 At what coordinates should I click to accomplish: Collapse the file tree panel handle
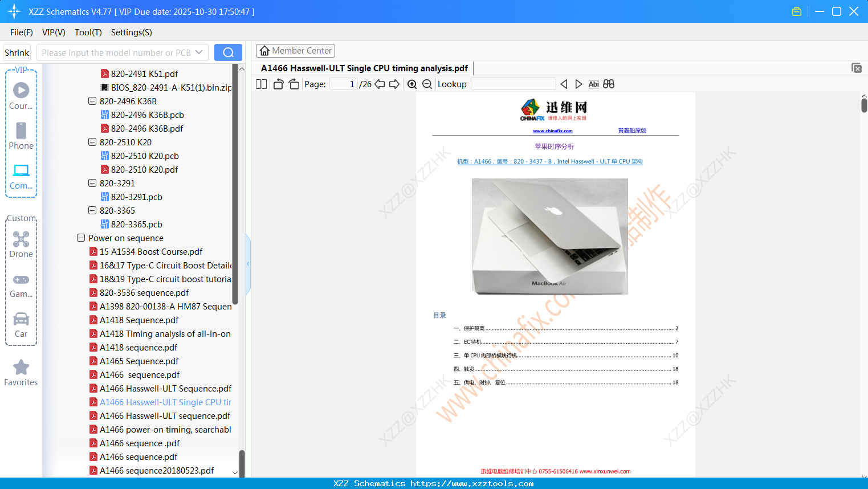pyautogui.click(x=248, y=264)
